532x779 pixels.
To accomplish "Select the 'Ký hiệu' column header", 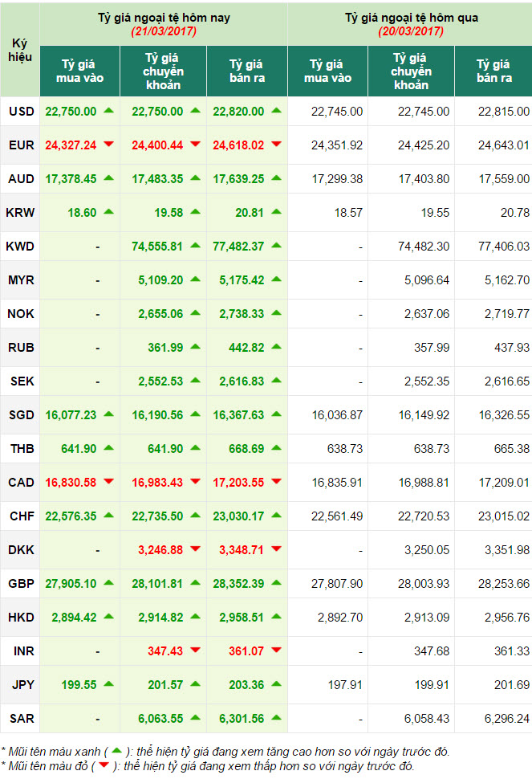I will click(20, 50).
